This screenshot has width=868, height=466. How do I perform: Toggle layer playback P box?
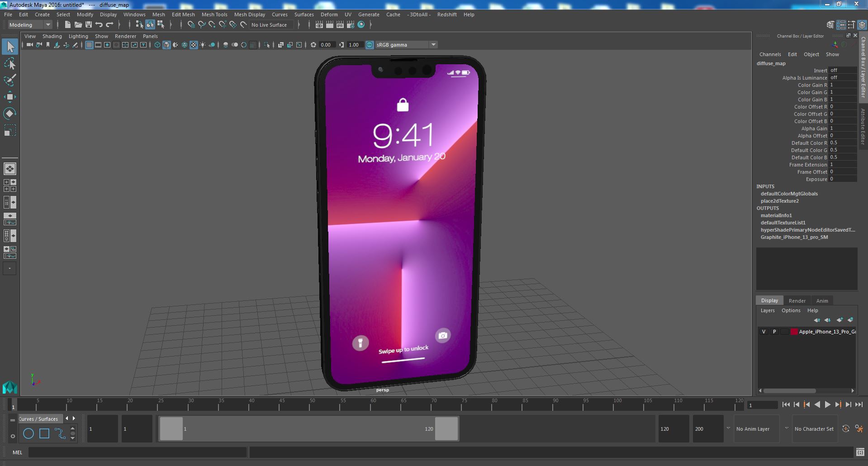click(x=774, y=332)
